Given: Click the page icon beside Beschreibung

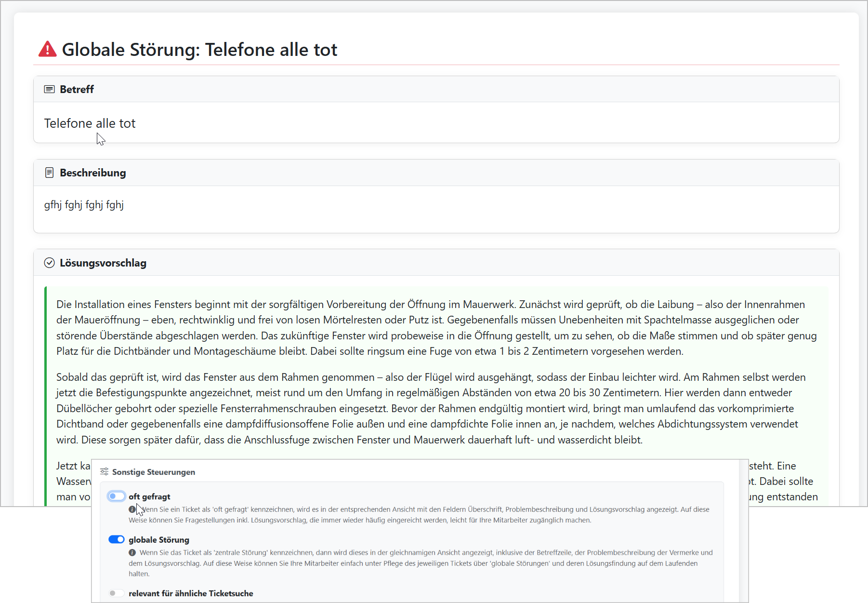Looking at the screenshot, I should coord(50,172).
